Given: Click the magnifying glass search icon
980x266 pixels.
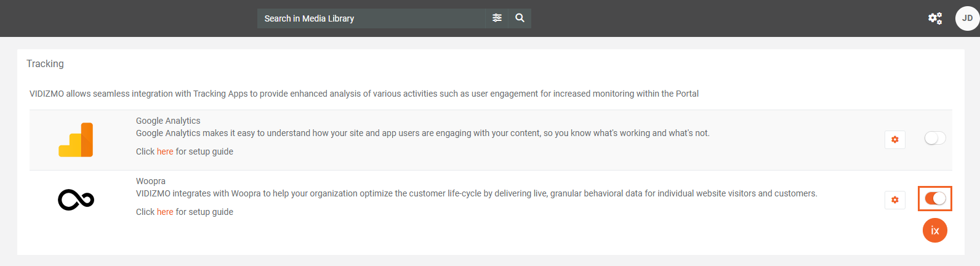Looking at the screenshot, I should tap(520, 18).
